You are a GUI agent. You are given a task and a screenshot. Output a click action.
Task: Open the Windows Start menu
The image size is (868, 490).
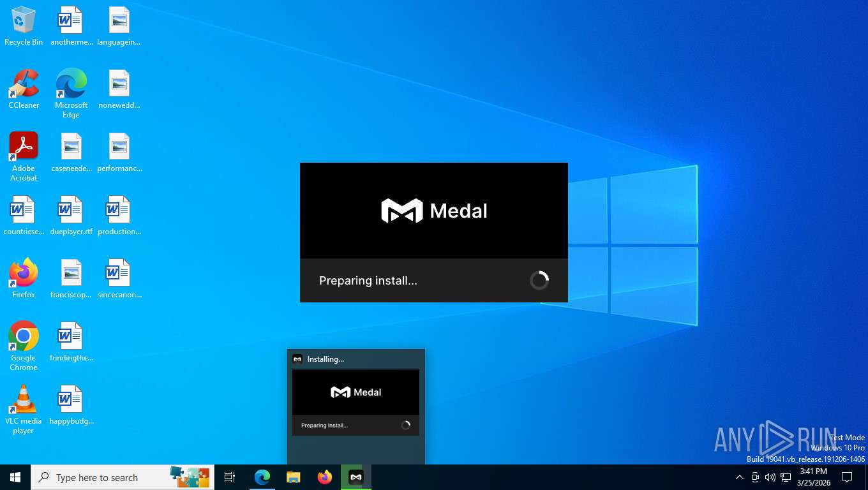[x=15, y=477]
